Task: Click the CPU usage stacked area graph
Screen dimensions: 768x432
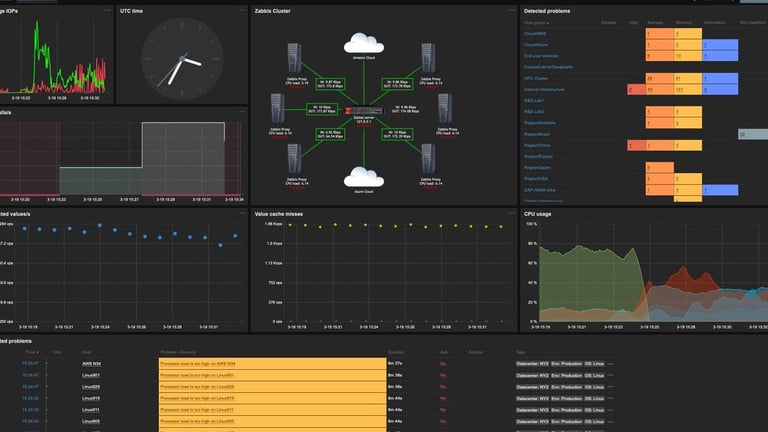Action: coord(653,273)
